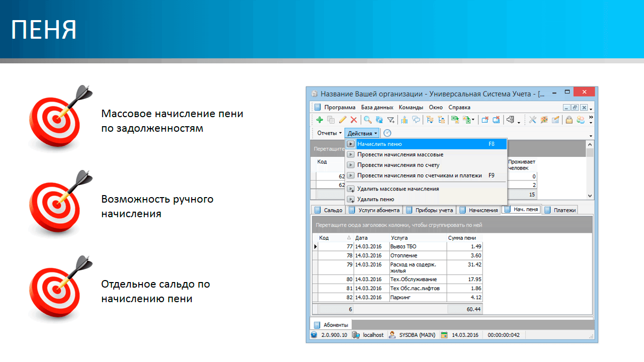This screenshot has width=644, height=362.
Task: Click the Услуга column header
Action: (418, 238)
